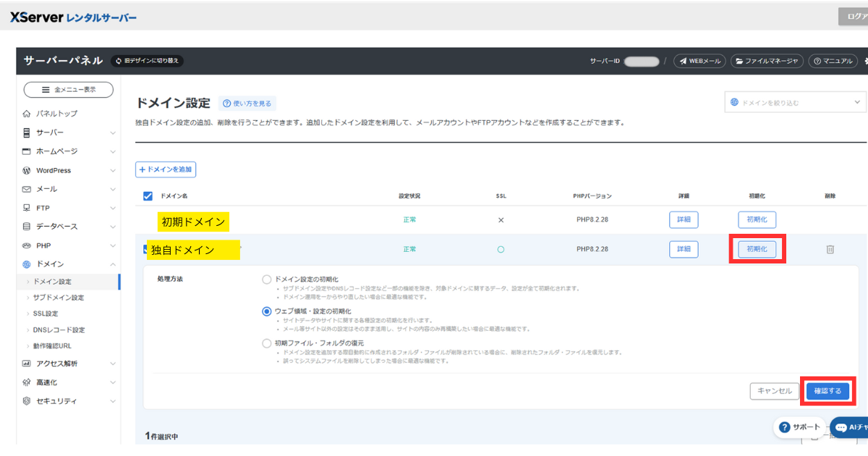
Task: Click the キャンセル button
Action: tap(774, 391)
